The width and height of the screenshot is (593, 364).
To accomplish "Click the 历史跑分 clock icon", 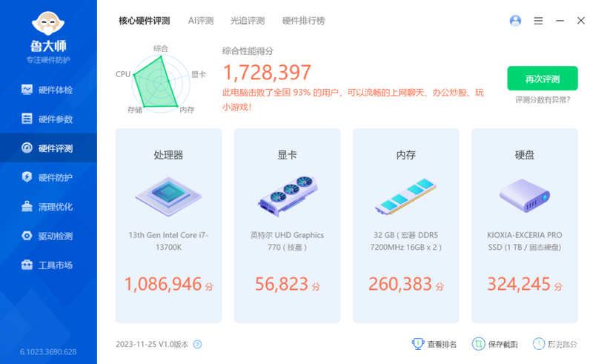I will [x=539, y=344].
